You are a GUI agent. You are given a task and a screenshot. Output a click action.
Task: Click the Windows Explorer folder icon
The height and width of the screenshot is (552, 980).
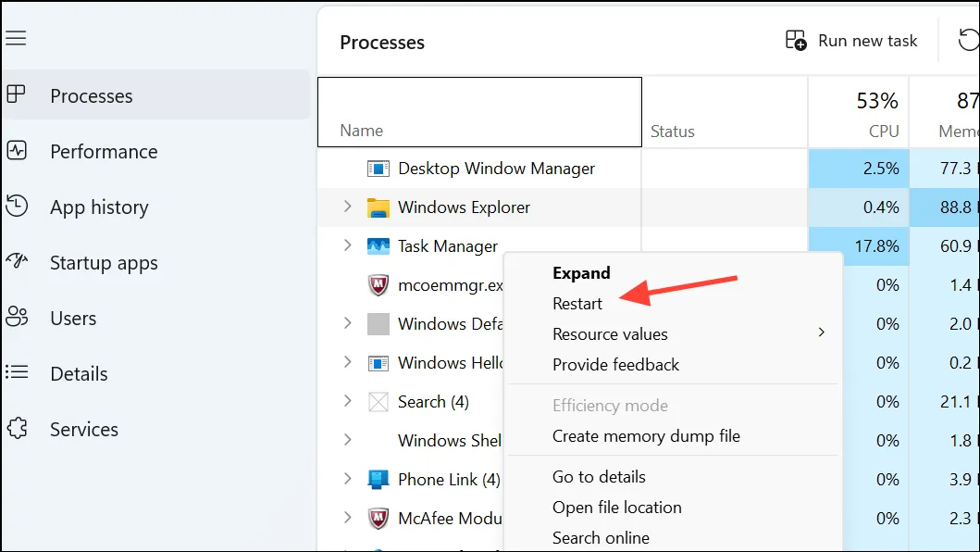[378, 207]
